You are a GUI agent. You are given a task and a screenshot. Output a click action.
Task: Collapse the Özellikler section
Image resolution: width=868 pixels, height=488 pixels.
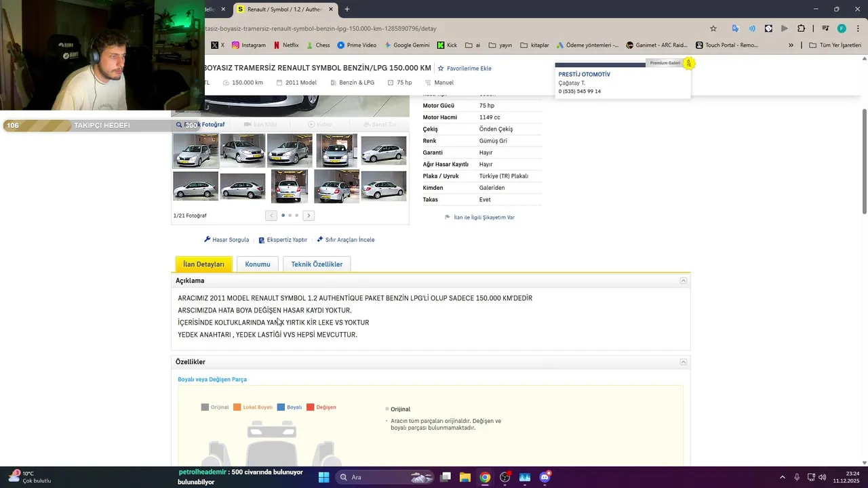click(684, 362)
